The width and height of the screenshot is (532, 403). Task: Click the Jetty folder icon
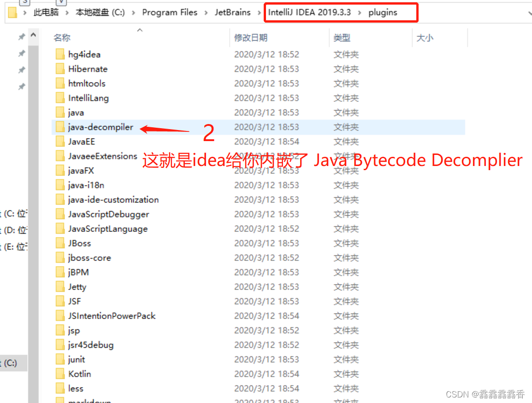click(x=60, y=287)
